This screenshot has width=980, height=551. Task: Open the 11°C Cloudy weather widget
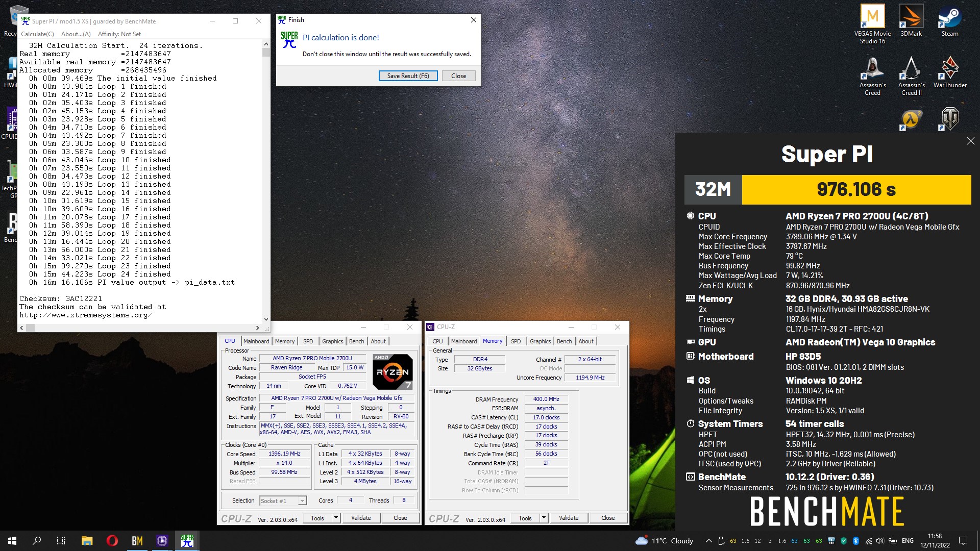[x=664, y=541]
